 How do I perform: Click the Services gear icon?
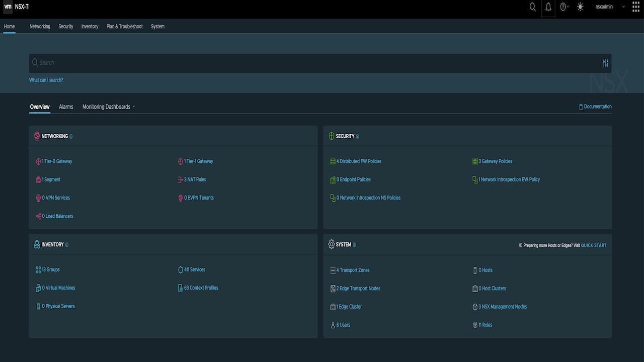coord(181,270)
